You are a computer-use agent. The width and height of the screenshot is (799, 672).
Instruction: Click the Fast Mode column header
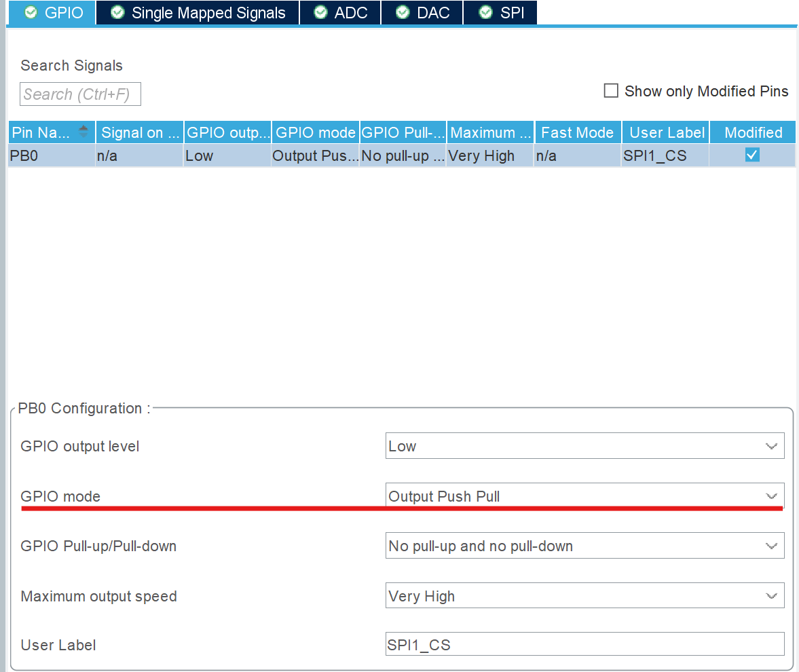[x=578, y=132]
